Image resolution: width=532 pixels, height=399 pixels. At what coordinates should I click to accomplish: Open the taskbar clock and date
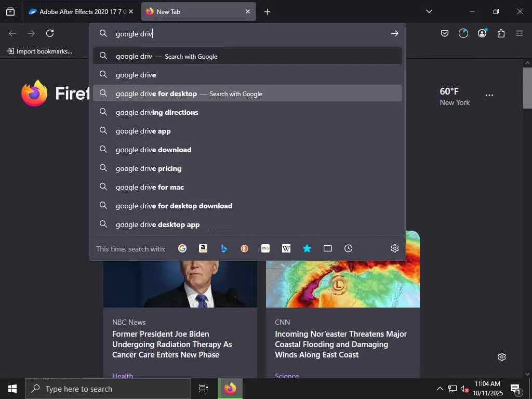488,389
